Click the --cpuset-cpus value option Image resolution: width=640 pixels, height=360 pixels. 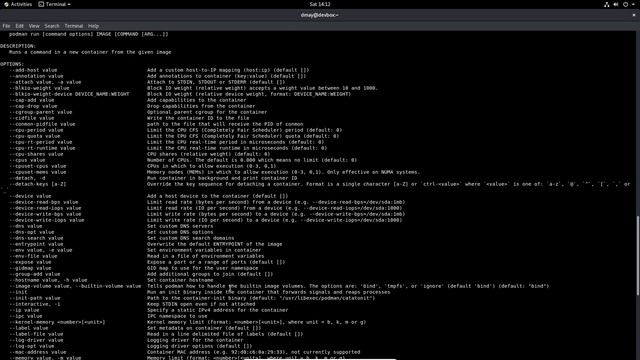point(38,166)
